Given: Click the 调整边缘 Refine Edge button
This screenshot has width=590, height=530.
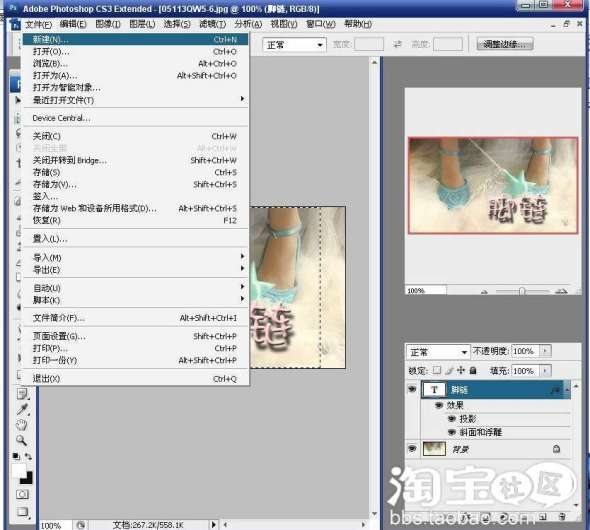Looking at the screenshot, I should pos(505,44).
